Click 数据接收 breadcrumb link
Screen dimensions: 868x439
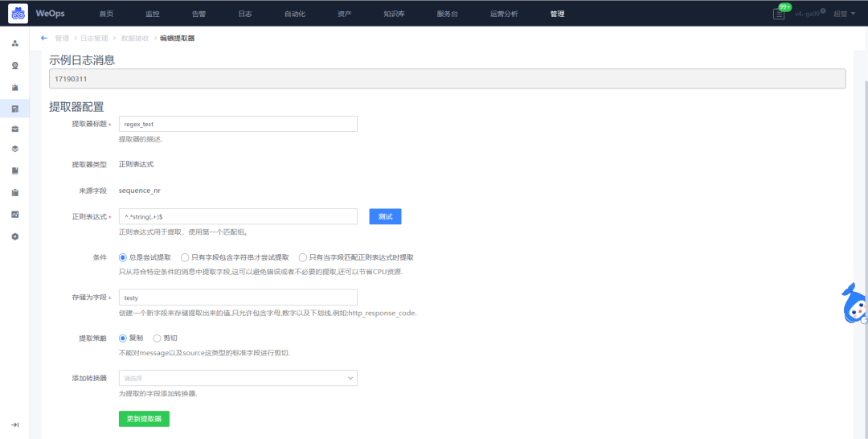(x=135, y=39)
